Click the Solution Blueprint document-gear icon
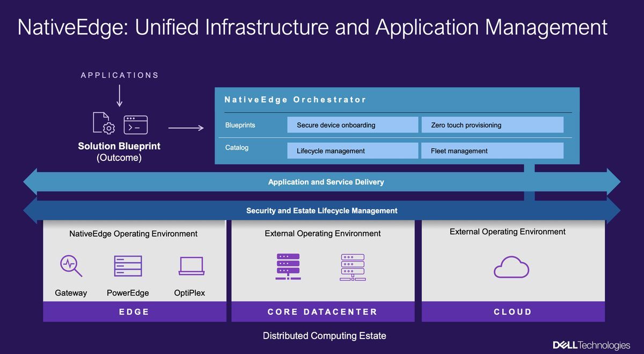Viewport: 644px width, 354px height. (x=104, y=124)
